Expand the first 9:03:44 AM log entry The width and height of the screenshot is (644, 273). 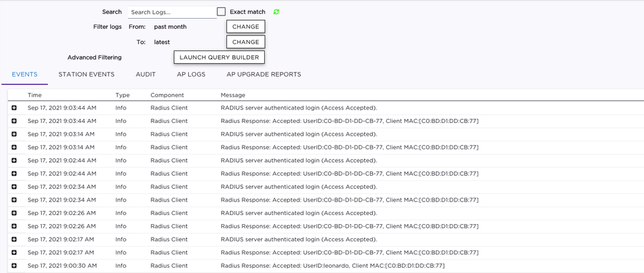14,108
